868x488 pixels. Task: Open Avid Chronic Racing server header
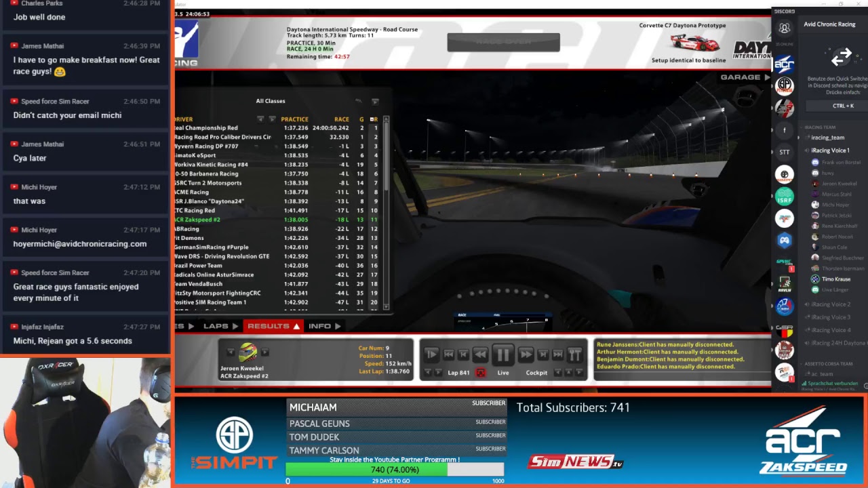point(833,24)
